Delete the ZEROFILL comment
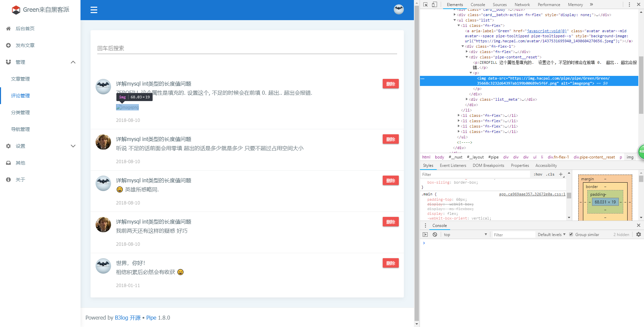Viewport: 644px width, 327px height. 391,84
